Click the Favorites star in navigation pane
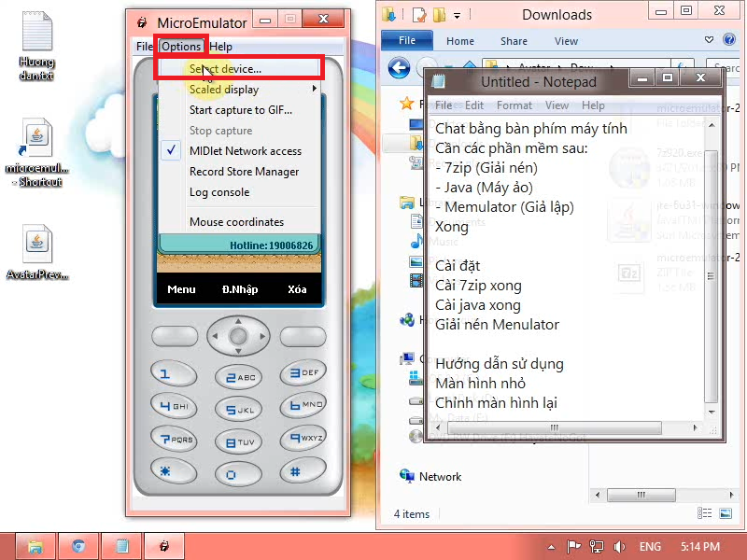Image resolution: width=747 pixels, height=560 pixels. pos(406,104)
